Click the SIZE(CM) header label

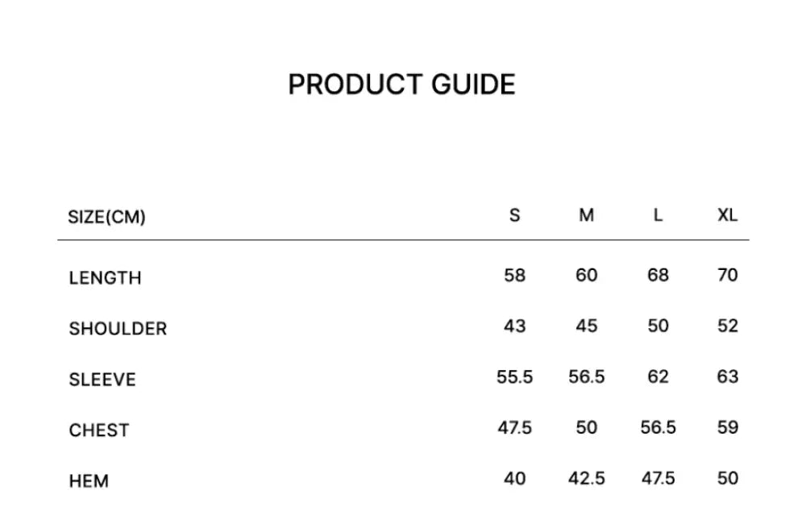(107, 217)
